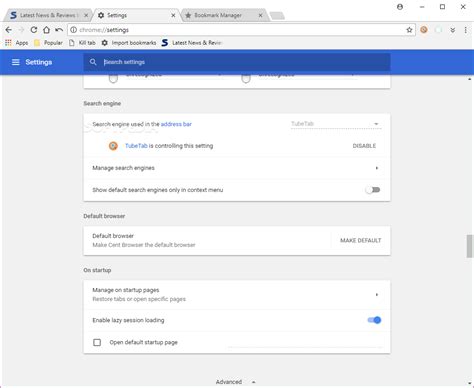Click the undo closed tab icon
The image size is (474, 388).
59,30
